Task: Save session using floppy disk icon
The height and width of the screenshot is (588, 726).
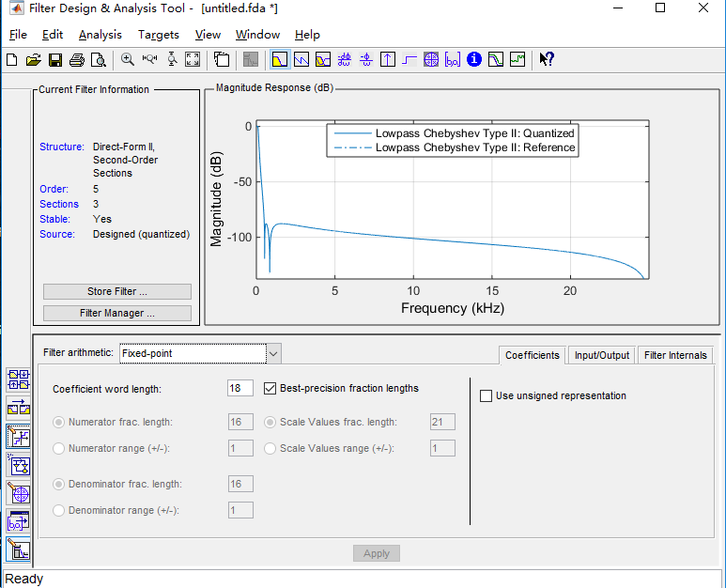Action: click(55, 60)
